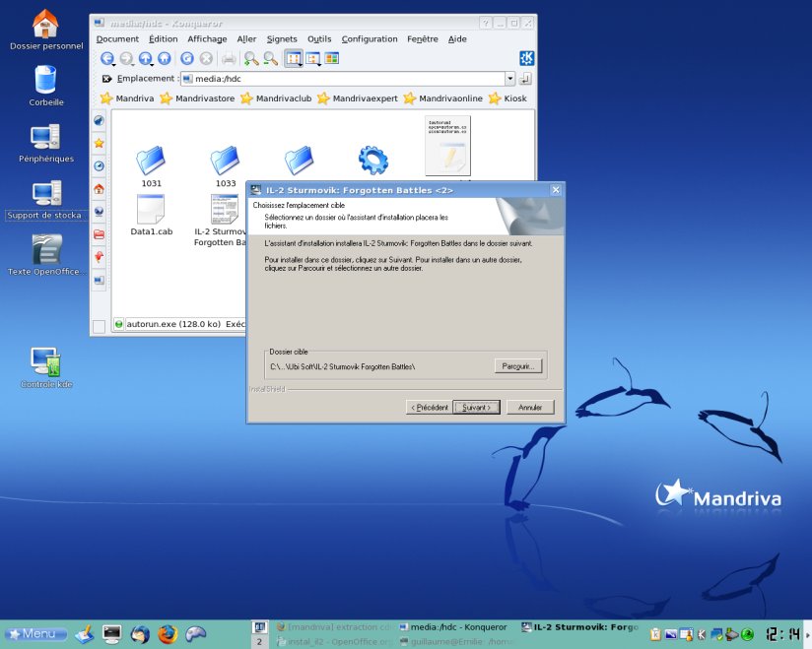Image resolution: width=812 pixels, height=649 pixels.
Task: Select the 1033 folder in Konqueror
Action: pyautogui.click(x=226, y=166)
